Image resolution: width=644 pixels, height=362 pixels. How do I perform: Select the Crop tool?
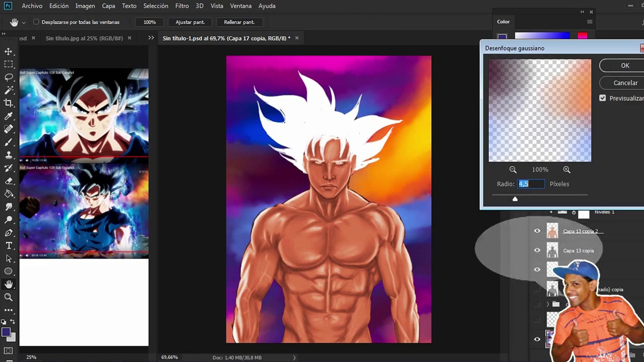point(8,103)
